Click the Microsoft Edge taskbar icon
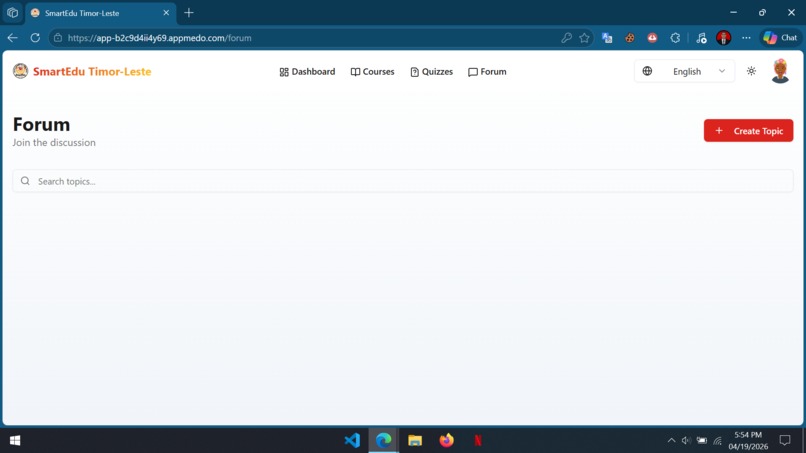The height and width of the screenshot is (453, 806). 383,440
